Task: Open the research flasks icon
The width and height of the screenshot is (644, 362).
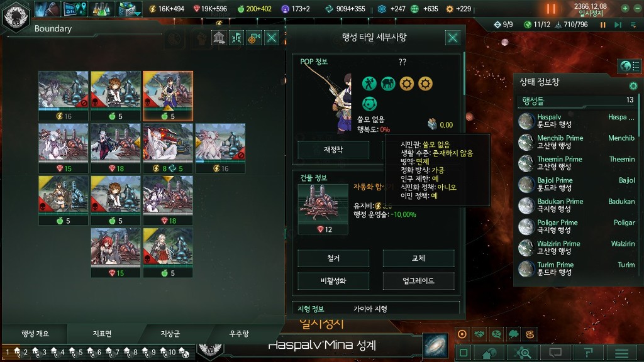Action: coord(101,9)
